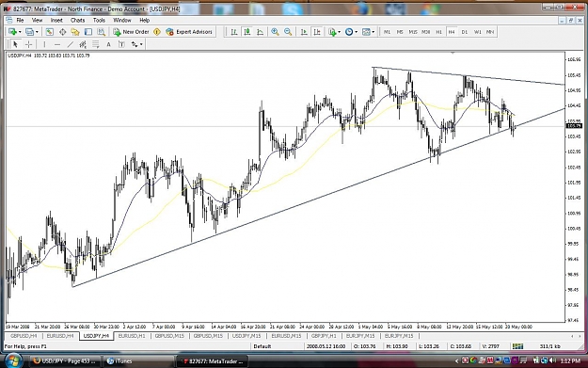The image size is (588, 368).
Task: Toggle chart auto scroll
Action: [304, 32]
